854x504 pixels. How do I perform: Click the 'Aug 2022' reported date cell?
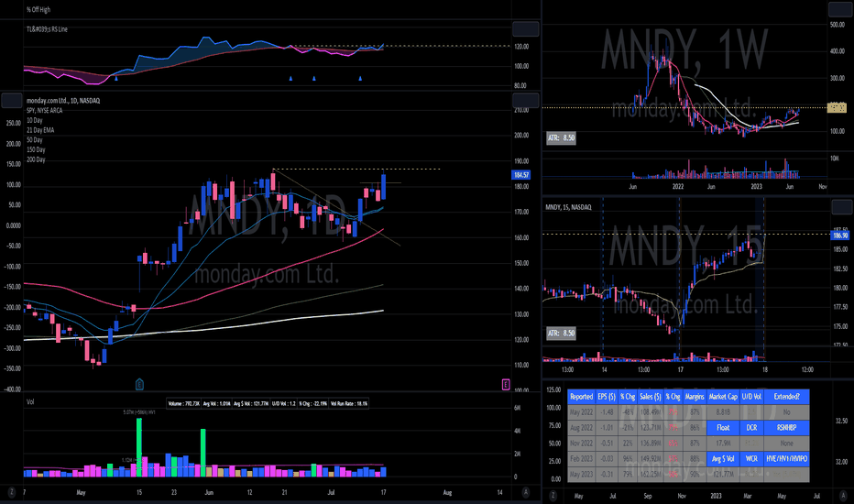pyautogui.click(x=581, y=428)
